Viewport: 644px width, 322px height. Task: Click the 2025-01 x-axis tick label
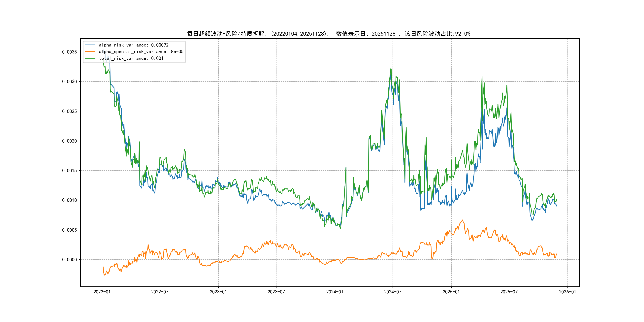coord(451,292)
